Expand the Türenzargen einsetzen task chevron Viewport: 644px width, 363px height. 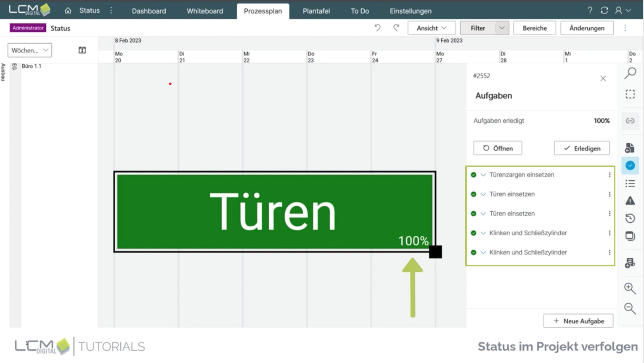point(483,175)
